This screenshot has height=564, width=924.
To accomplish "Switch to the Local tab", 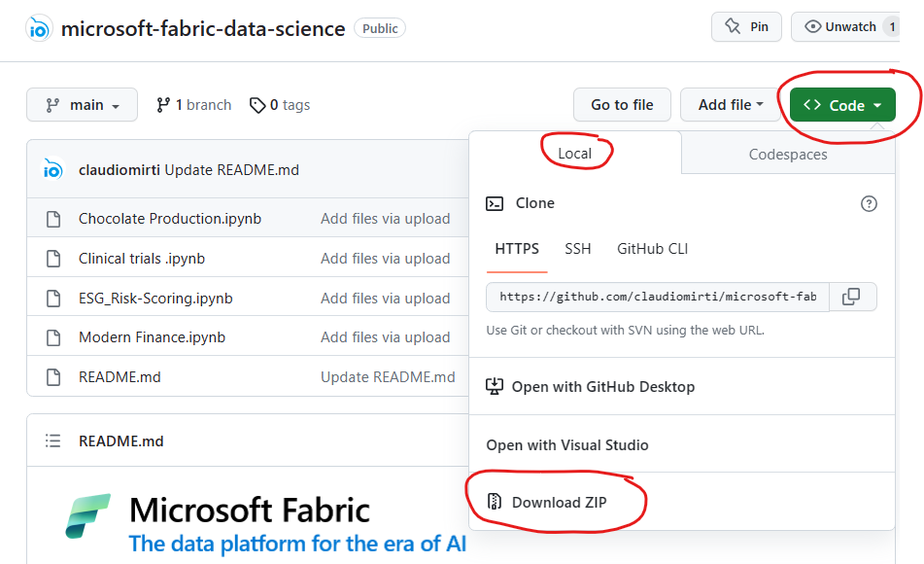I will coord(574,154).
